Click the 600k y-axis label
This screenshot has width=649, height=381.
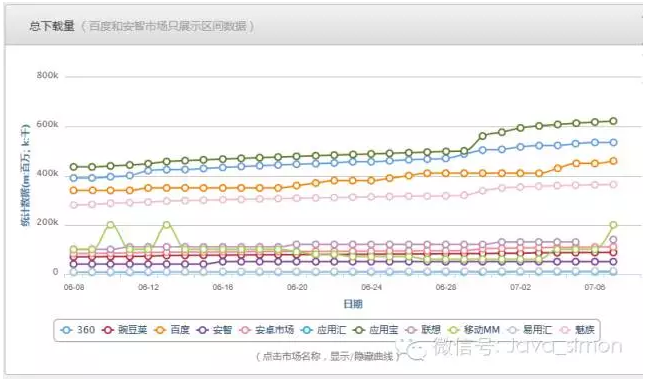click(x=47, y=125)
